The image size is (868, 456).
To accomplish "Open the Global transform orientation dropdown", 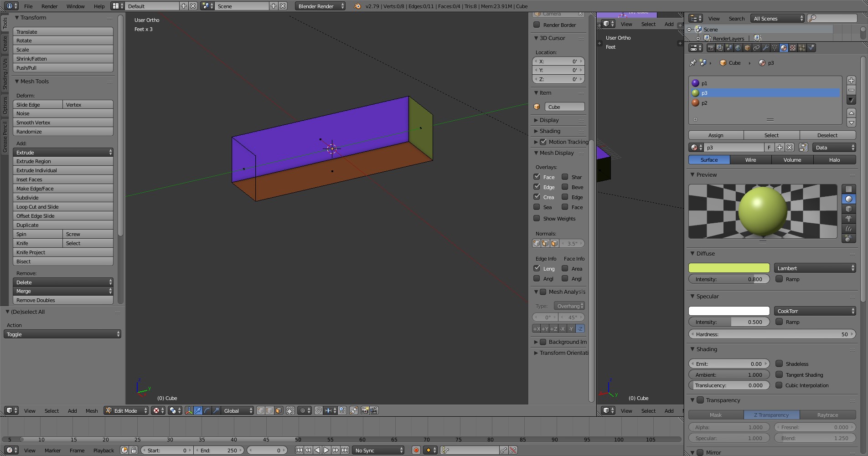I will click(x=238, y=410).
